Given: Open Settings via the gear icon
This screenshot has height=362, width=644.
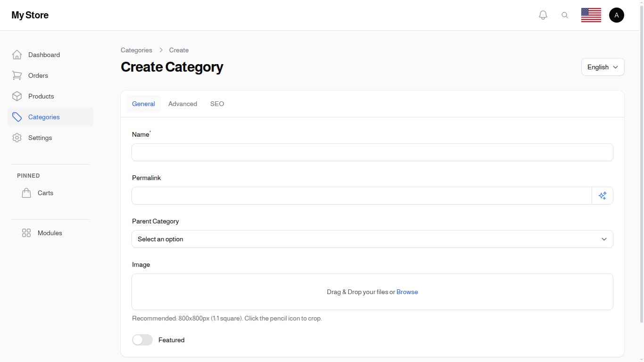Looking at the screenshot, I should coord(17,138).
